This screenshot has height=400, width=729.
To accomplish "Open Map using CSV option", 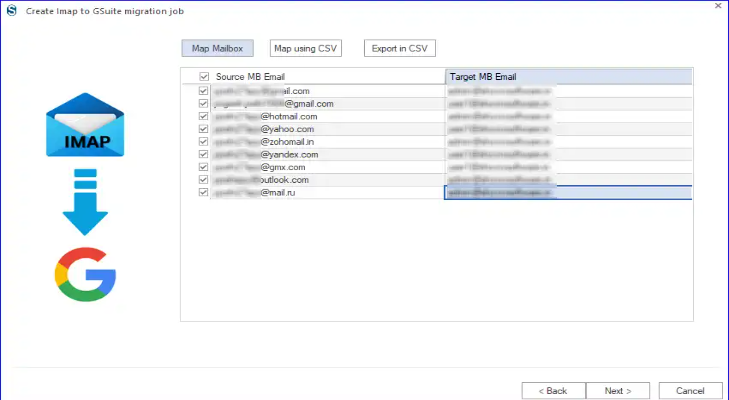I will (x=305, y=48).
